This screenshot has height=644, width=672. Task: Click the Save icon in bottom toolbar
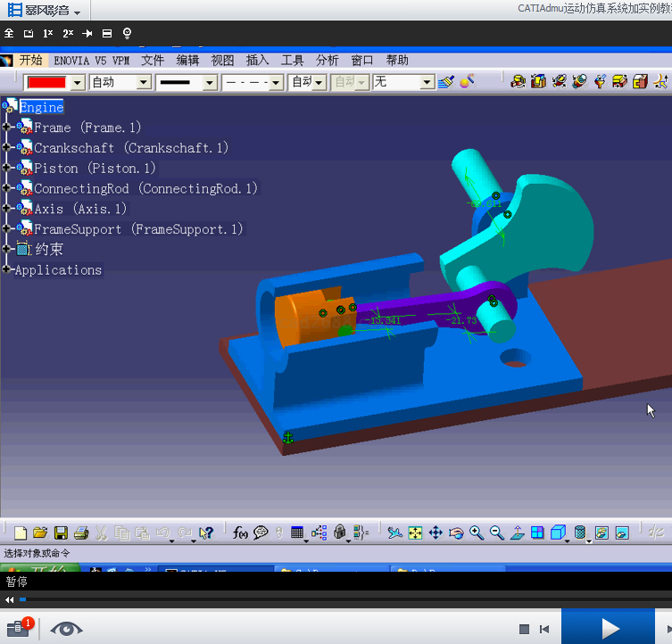pyautogui.click(x=61, y=533)
